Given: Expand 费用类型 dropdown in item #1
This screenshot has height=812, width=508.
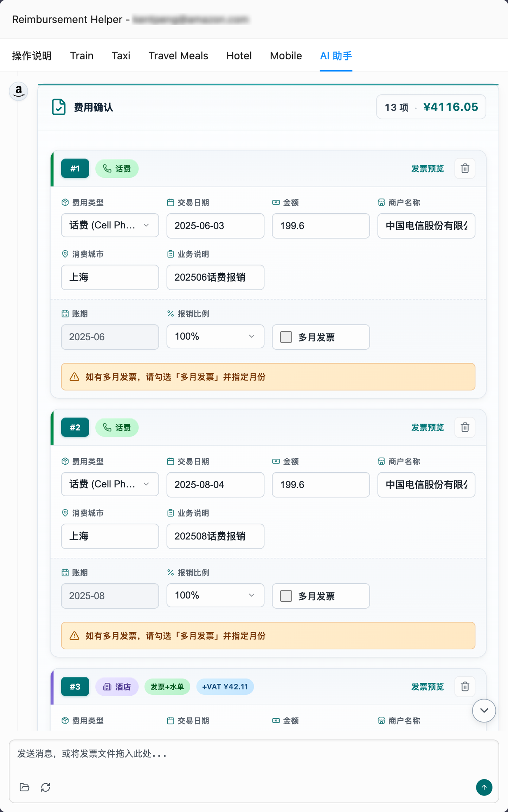Looking at the screenshot, I should 110,225.
